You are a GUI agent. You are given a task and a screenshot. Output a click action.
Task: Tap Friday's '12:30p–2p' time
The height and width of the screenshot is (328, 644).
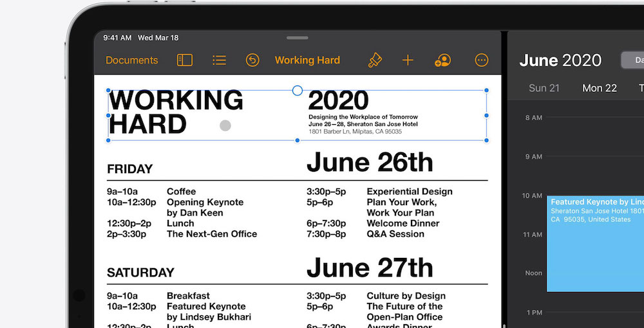(129, 223)
